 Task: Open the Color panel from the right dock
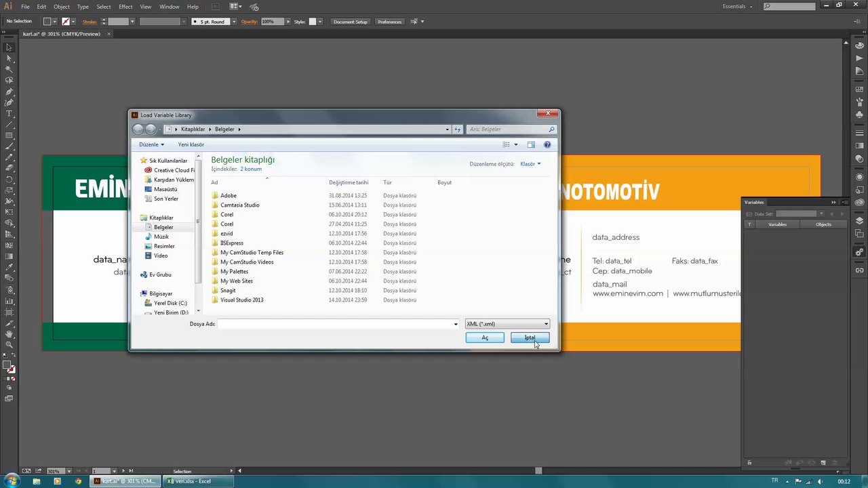pyautogui.click(x=859, y=45)
